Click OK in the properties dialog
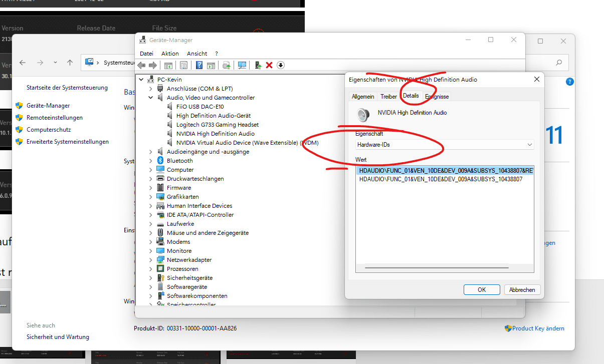The width and height of the screenshot is (604, 364). pyautogui.click(x=482, y=289)
